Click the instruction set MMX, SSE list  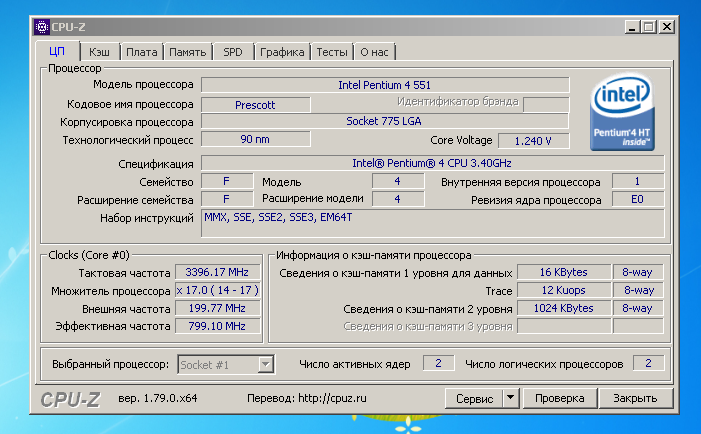(x=432, y=223)
